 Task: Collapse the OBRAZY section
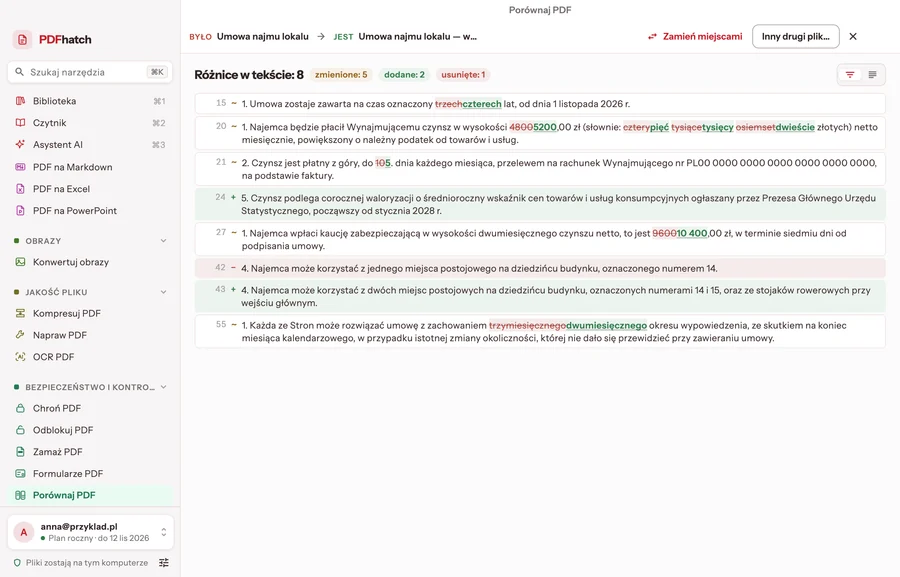(x=164, y=241)
